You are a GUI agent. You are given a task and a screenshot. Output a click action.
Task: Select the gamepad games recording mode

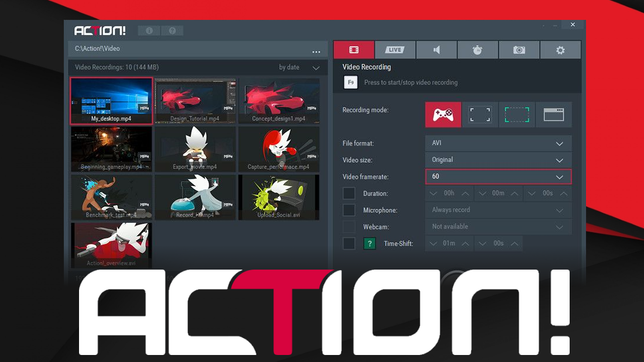point(443,115)
